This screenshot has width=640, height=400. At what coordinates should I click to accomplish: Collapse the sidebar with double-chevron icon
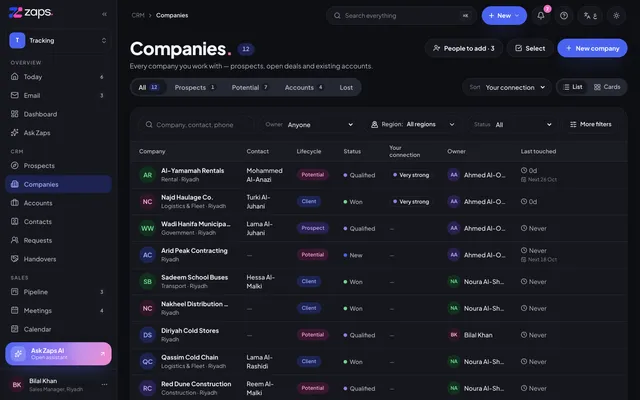[x=104, y=14]
